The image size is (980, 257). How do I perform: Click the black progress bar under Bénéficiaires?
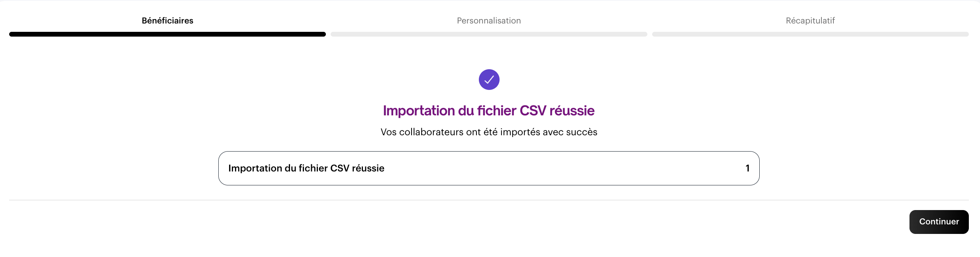(x=167, y=34)
